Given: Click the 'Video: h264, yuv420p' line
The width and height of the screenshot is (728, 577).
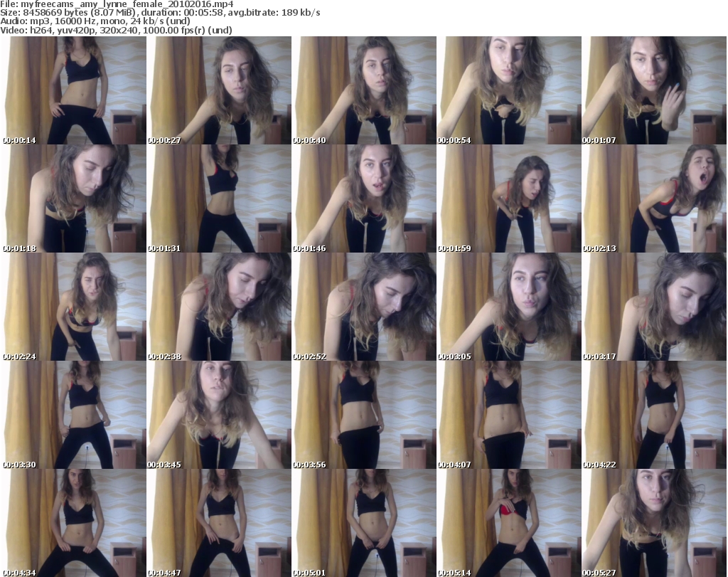Looking at the screenshot, I should (x=116, y=30).
